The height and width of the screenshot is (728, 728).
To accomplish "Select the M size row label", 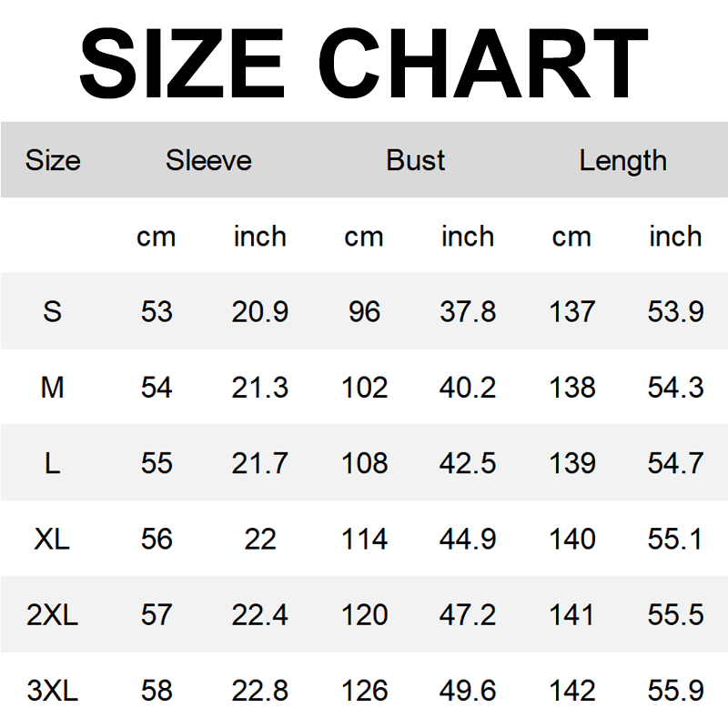I will tap(53, 388).
